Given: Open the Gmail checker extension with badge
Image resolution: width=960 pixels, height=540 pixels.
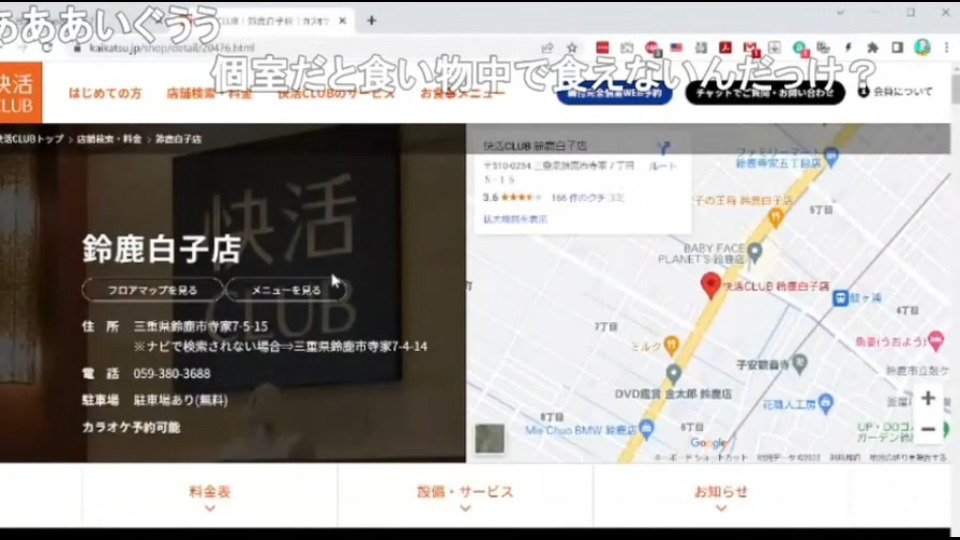Looking at the screenshot, I should click(x=750, y=48).
